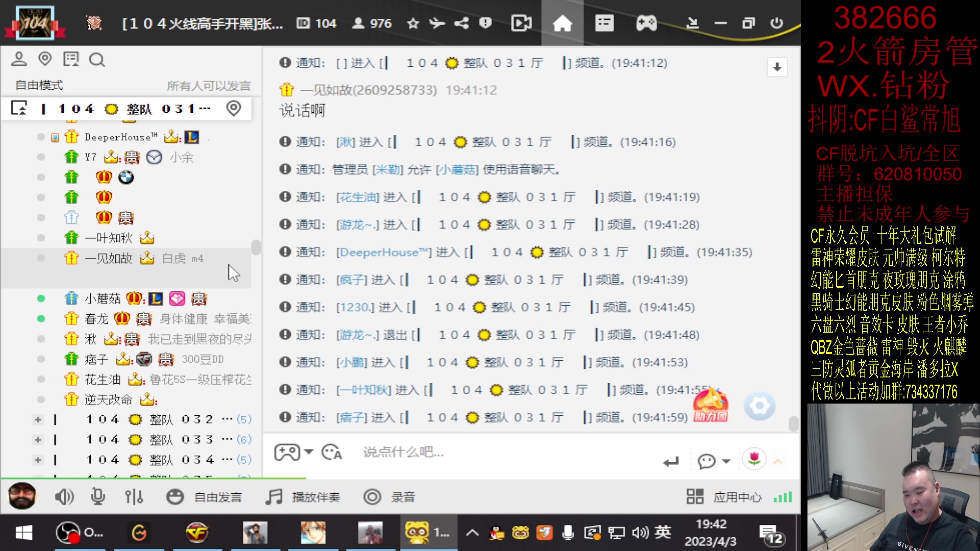Toggle the microphone on or off

click(x=97, y=497)
